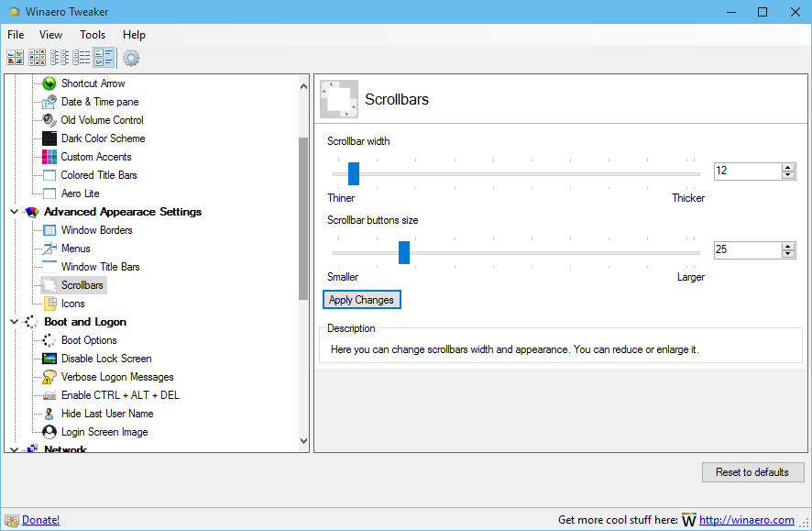Click the Scrollbar buttons size slider thumb
Viewport: 812px width, 531px height.
click(x=404, y=252)
